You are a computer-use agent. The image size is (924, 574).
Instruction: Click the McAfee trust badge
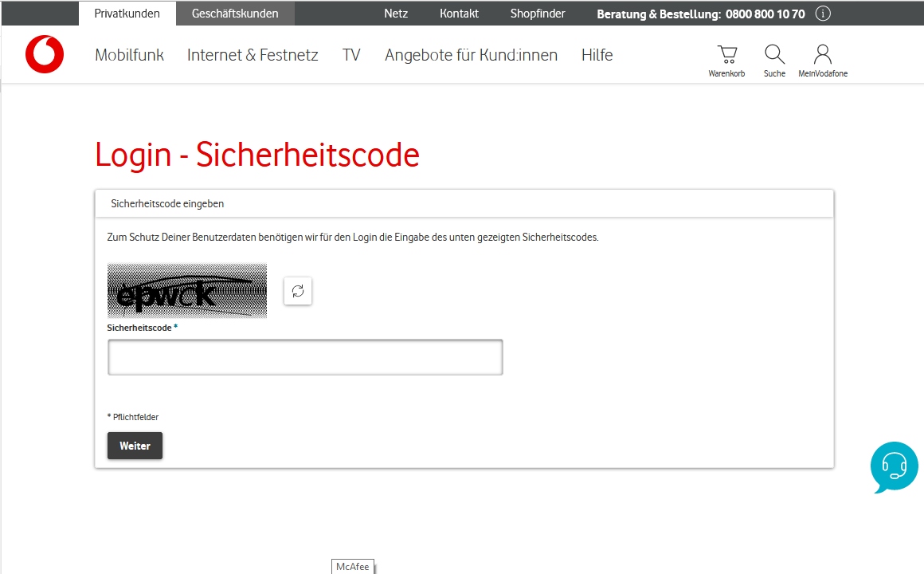[x=353, y=566]
